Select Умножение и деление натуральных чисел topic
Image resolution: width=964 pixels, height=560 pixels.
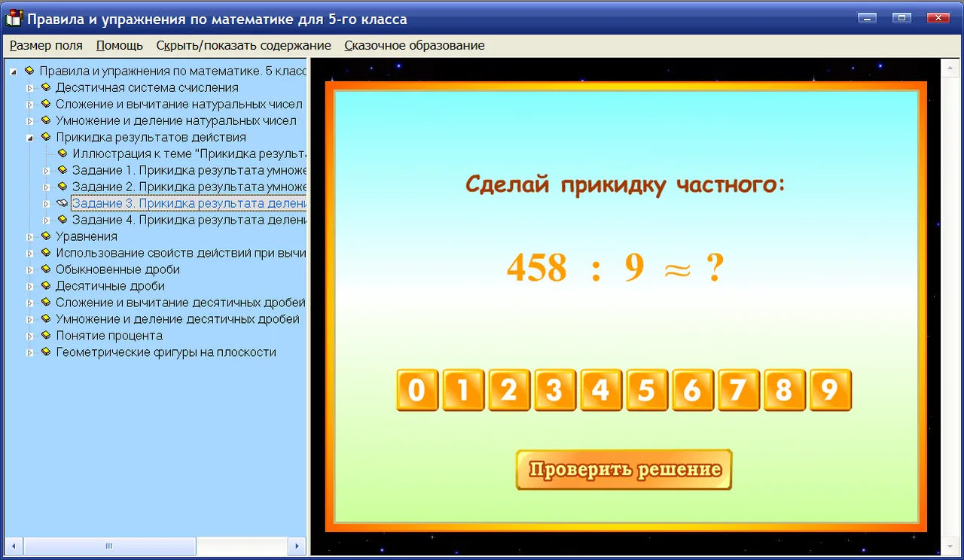(176, 120)
